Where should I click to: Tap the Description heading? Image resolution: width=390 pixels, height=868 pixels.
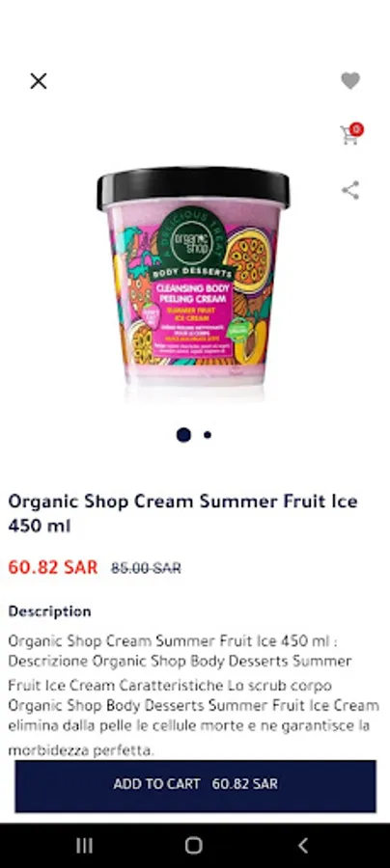click(49, 611)
